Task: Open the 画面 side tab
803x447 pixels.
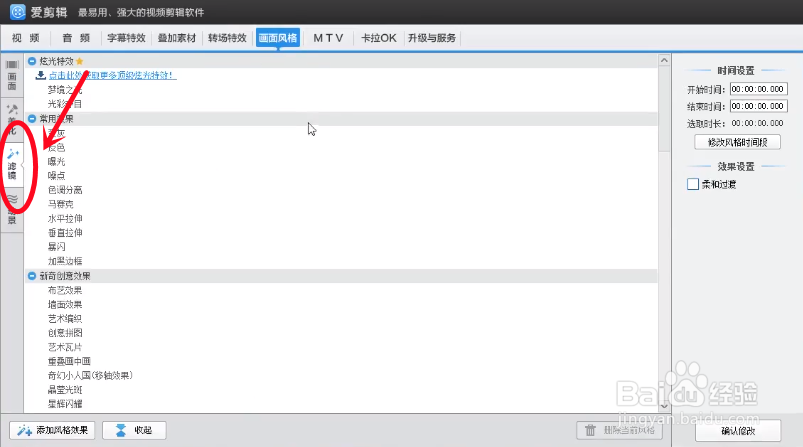Action: point(12,74)
